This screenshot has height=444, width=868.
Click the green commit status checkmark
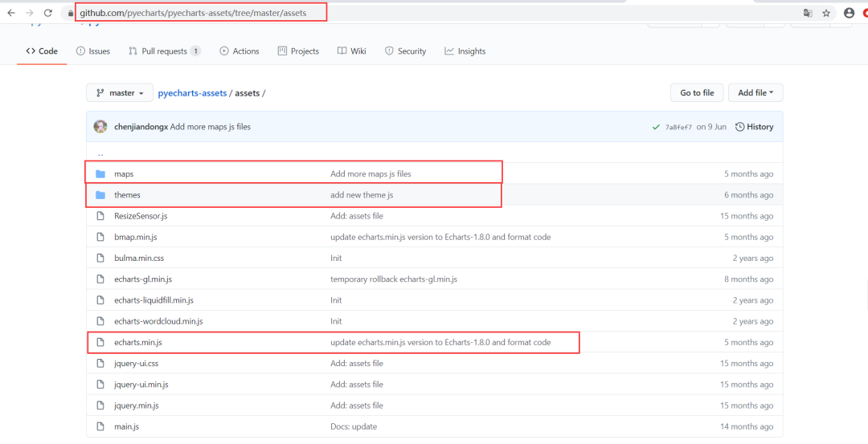tap(657, 127)
